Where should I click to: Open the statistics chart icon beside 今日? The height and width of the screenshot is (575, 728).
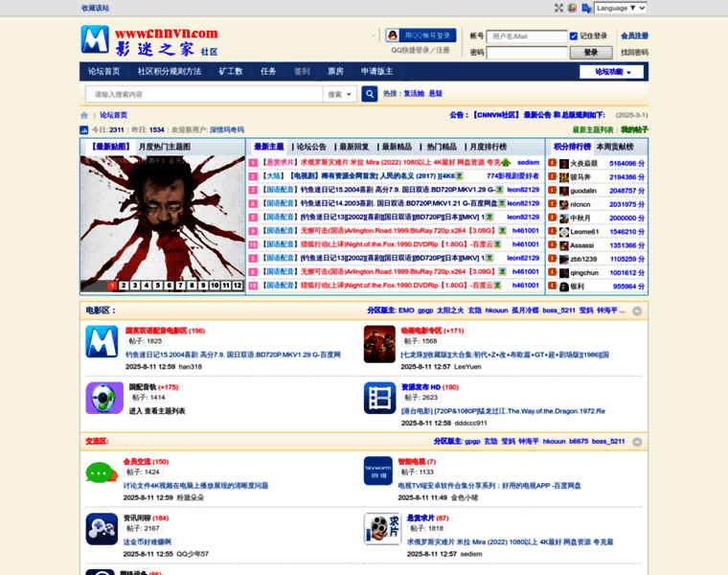coord(84,130)
